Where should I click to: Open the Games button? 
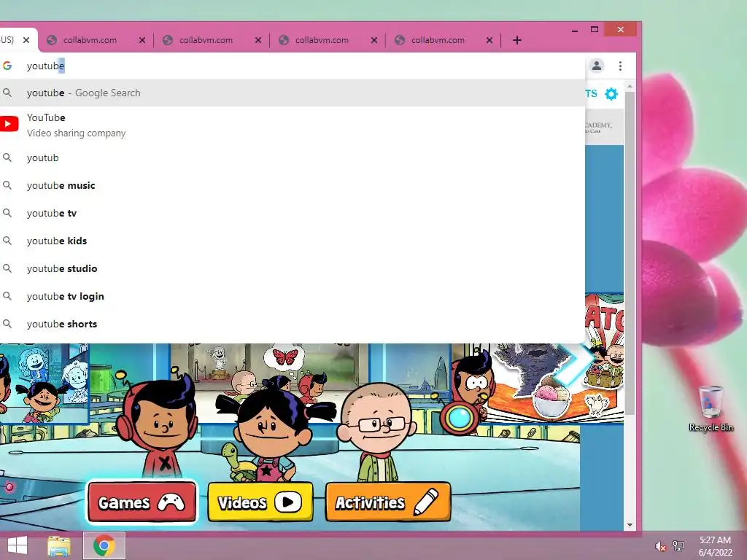142,502
